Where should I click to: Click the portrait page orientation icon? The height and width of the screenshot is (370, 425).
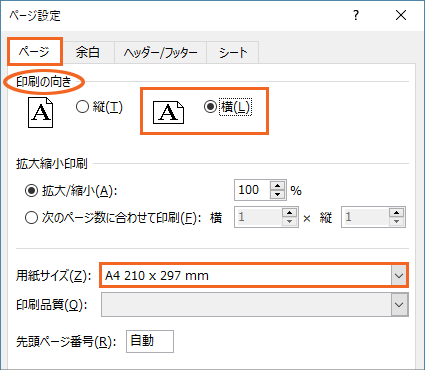click(40, 112)
